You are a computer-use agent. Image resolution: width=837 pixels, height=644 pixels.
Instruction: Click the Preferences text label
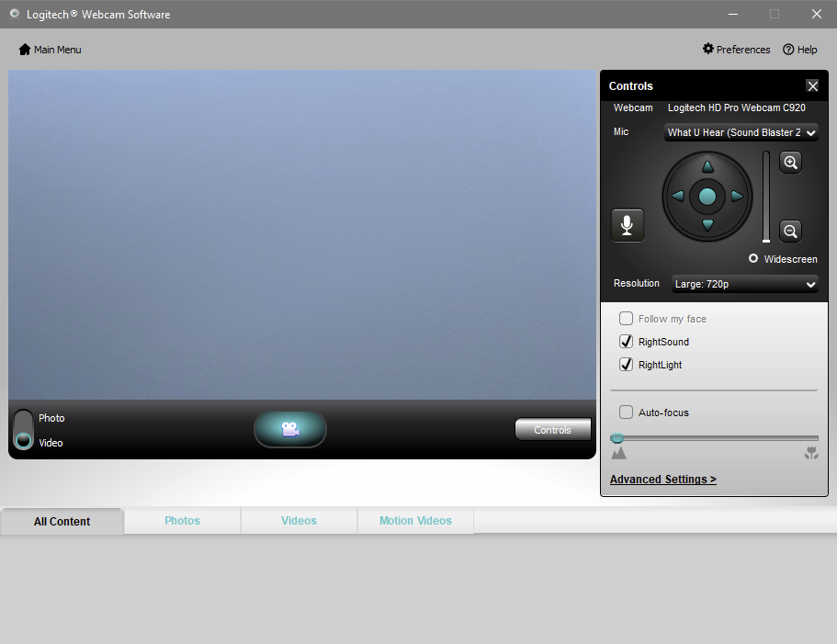[743, 50]
